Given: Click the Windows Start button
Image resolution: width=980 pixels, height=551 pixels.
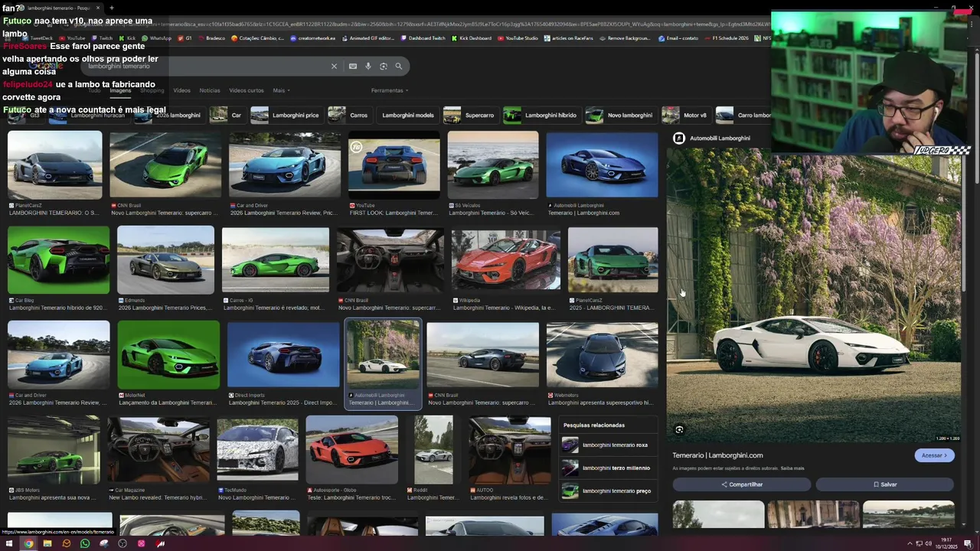Looking at the screenshot, I should click(x=9, y=543).
